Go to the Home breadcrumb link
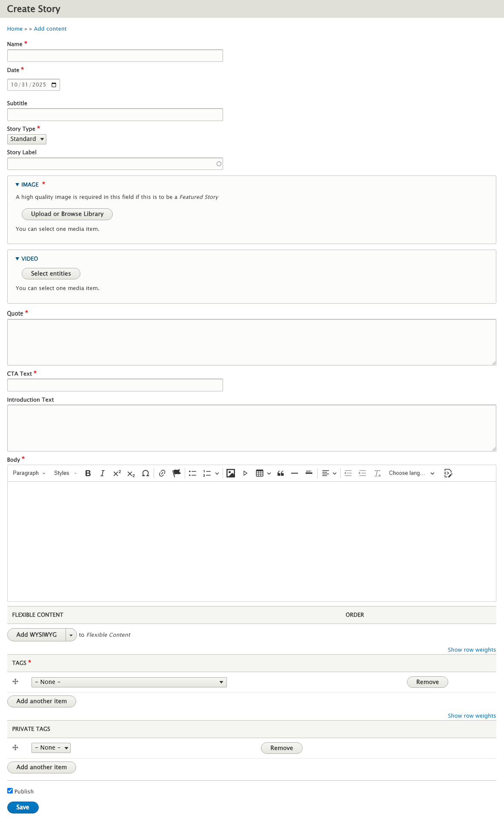504x822 pixels. (15, 29)
